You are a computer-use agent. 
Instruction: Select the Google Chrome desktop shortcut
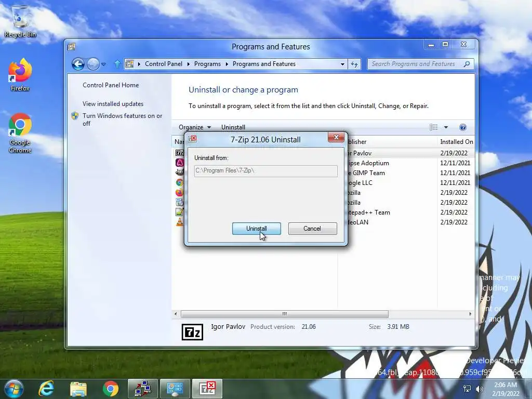tap(20, 133)
